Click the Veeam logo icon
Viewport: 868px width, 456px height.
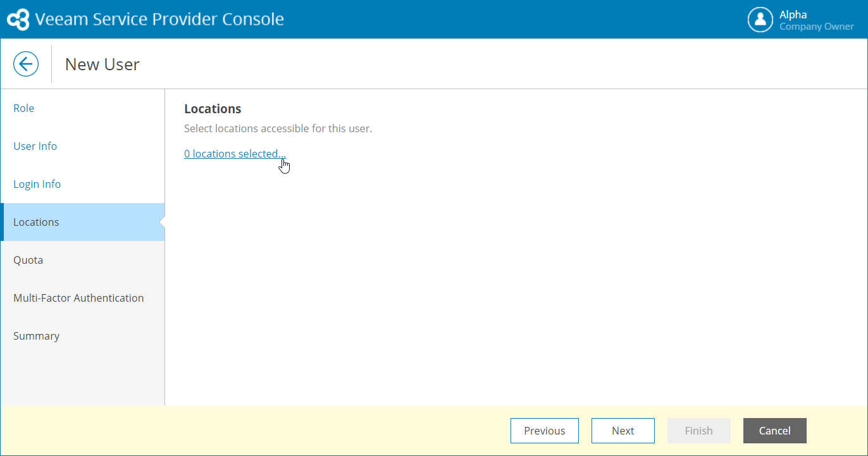click(x=18, y=20)
